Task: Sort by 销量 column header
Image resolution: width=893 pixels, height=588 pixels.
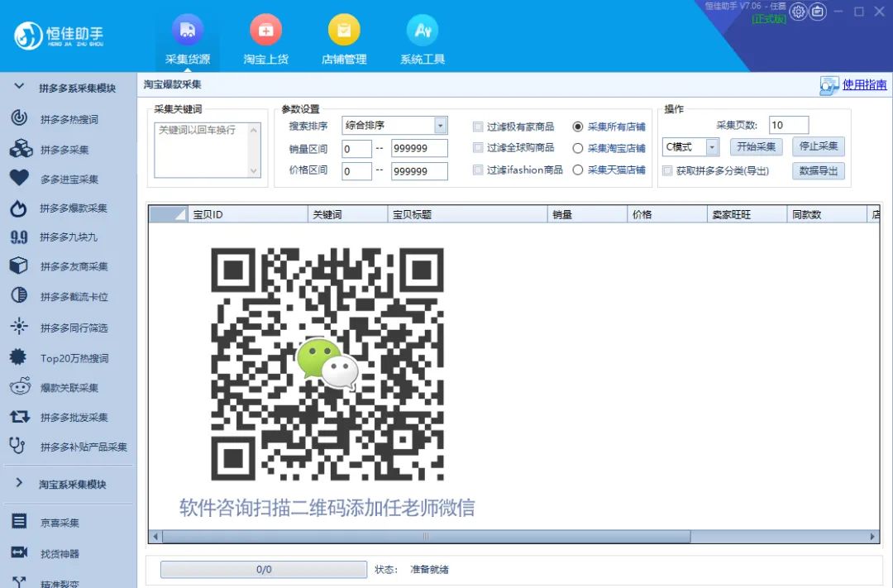Action: (x=587, y=214)
